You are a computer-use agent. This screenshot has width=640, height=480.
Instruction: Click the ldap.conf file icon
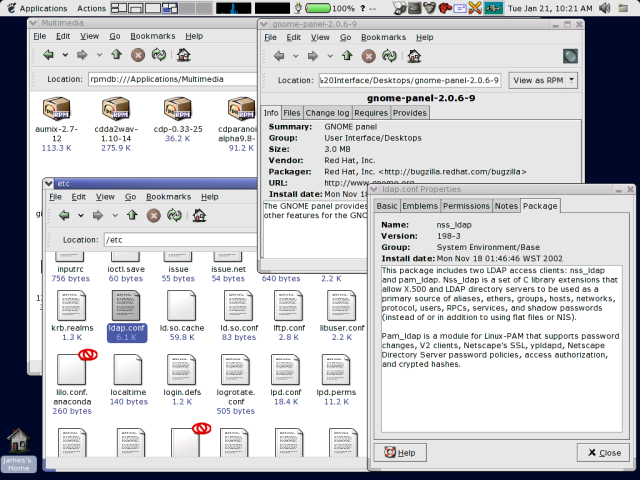[x=126, y=305]
